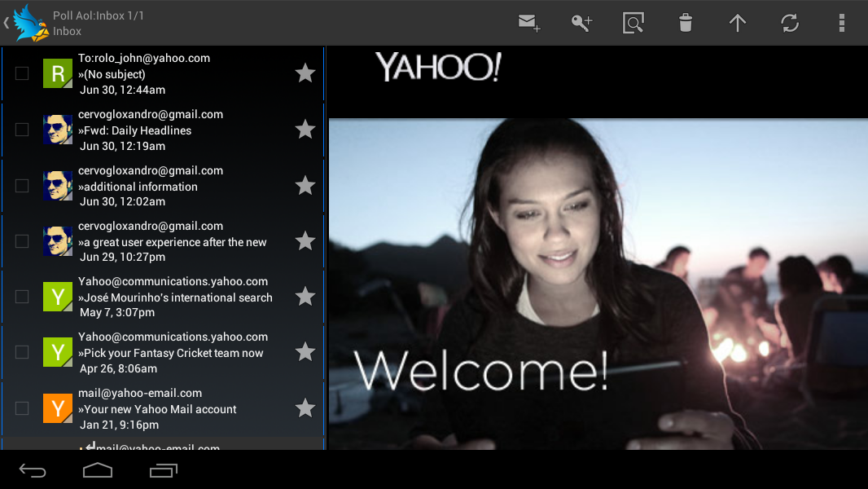The image size is (868, 489).
Task: Tap sender photo on great user experience email
Action: (x=58, y=241)
